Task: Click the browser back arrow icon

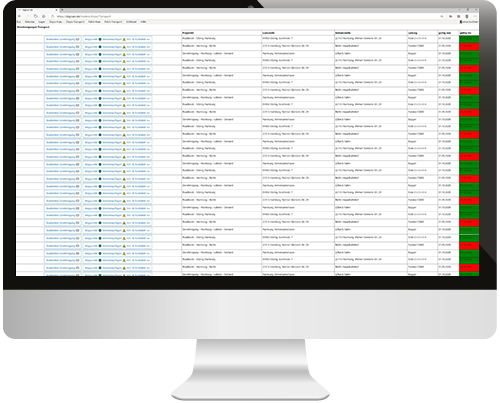Action: [20, 16]
